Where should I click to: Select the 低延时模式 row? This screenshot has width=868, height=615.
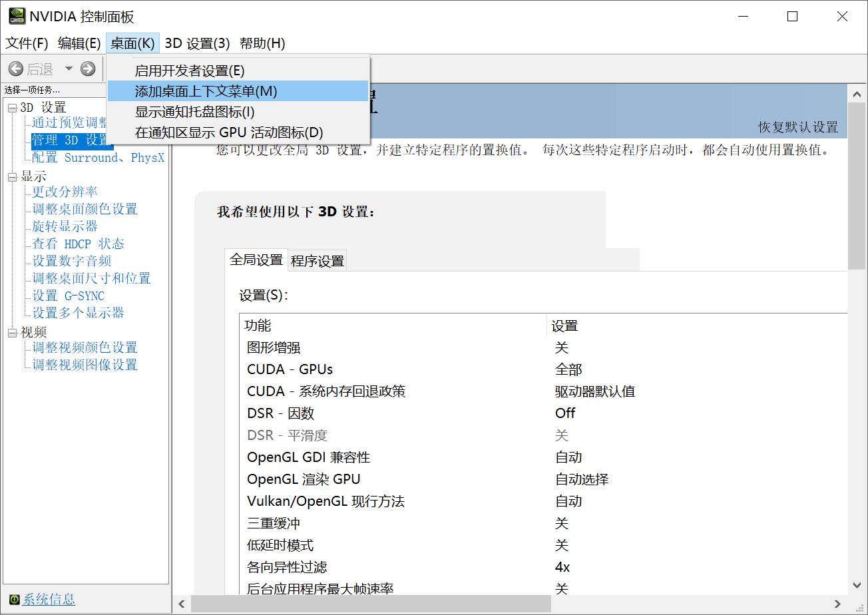click(x=543, y=545)
